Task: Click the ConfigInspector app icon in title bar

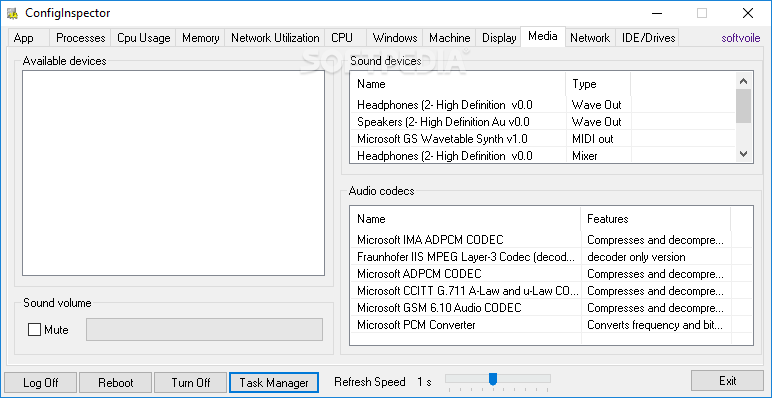Action: [12, 13]
